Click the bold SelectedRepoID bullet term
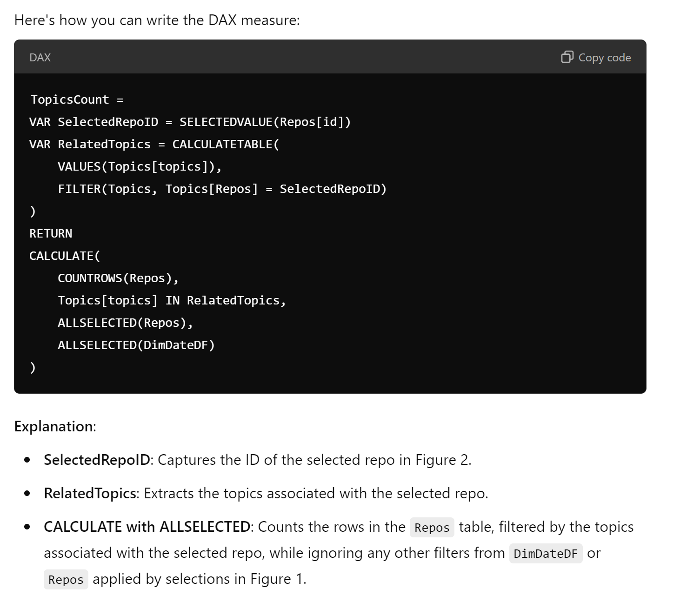 click(97, 460)
